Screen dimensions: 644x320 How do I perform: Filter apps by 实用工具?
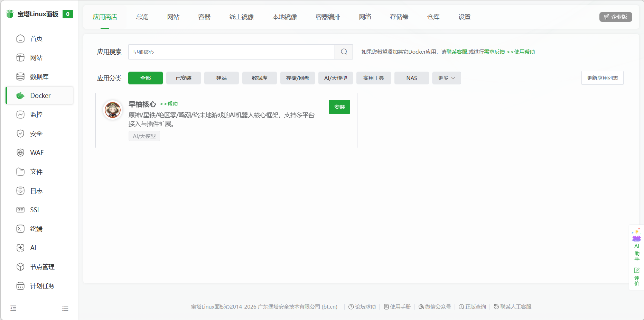point(374,78)
